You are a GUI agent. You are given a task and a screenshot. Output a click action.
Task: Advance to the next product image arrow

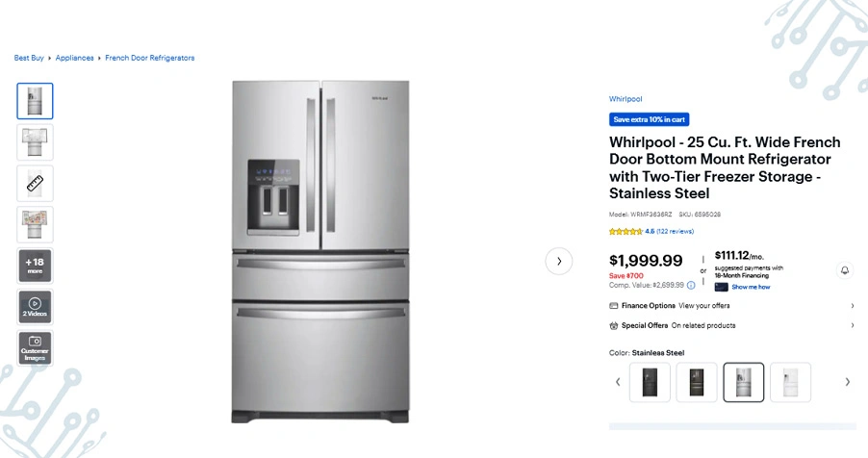(x=559, y=262)
